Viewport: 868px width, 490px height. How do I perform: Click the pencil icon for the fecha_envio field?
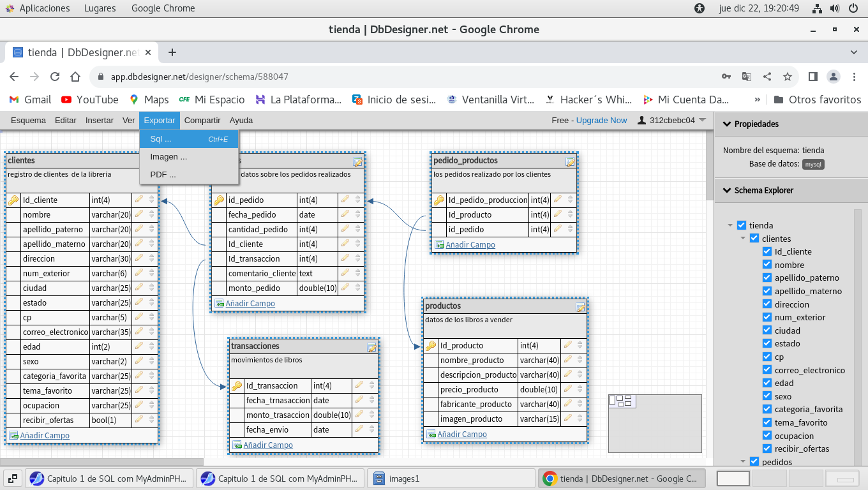[359, 429]
